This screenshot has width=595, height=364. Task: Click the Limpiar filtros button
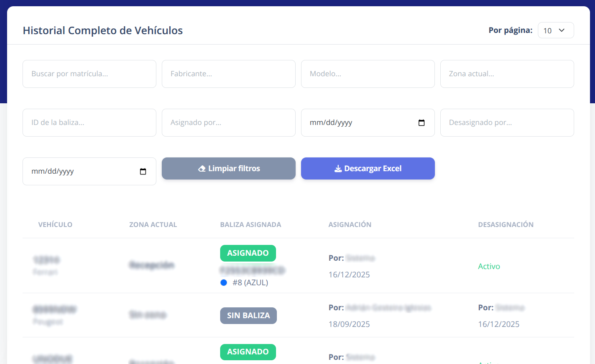[228, 168]
